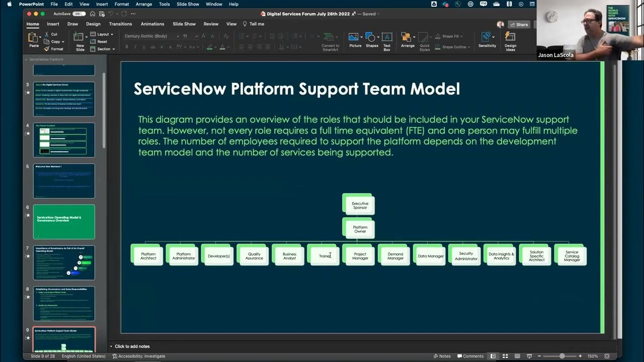Expand the Section dropdown

pyautogui.click(x=103, y=49)
